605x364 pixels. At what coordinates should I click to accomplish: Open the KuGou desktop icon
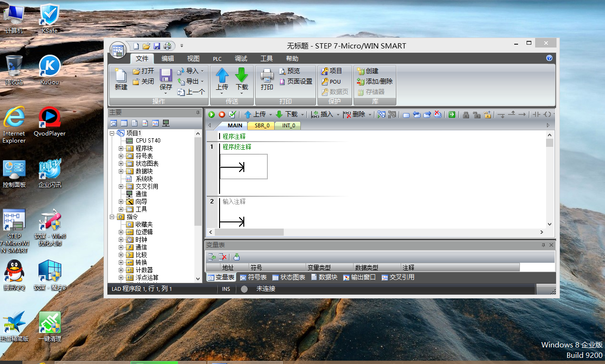click(49, 70)
